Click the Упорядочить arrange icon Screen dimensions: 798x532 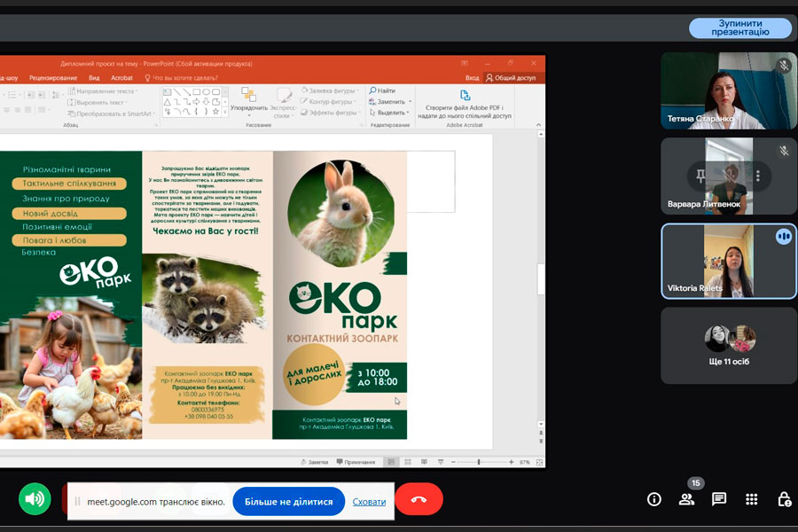[x=249, y=96]
